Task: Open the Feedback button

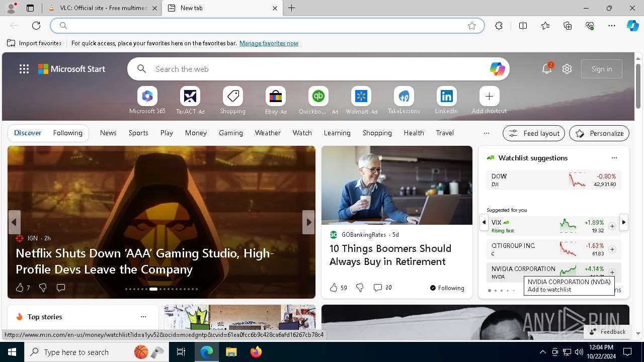Action: click(x=607, y=332)
